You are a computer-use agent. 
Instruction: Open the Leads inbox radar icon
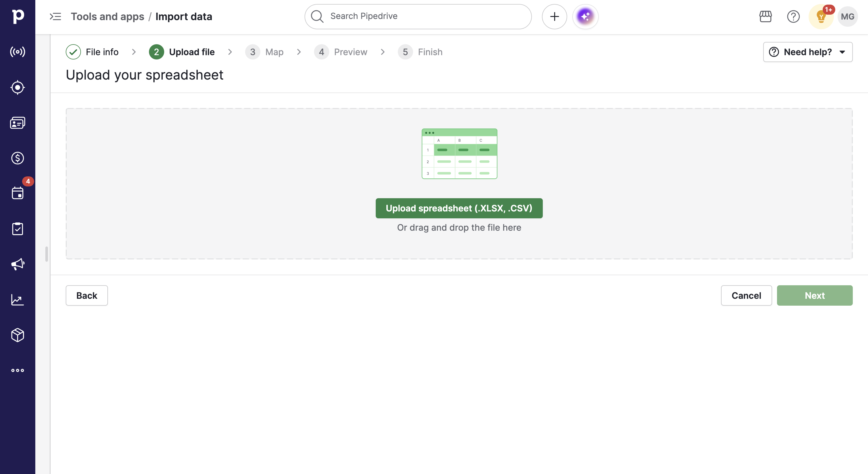point(18,52)
